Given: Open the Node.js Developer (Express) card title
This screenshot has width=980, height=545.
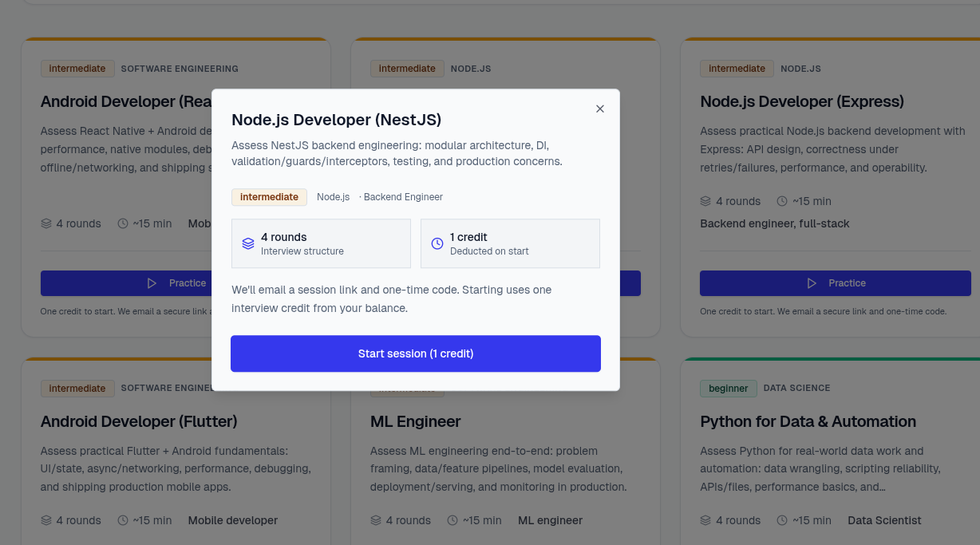Looking at the screenshot, I should click(x=801, y=101).
